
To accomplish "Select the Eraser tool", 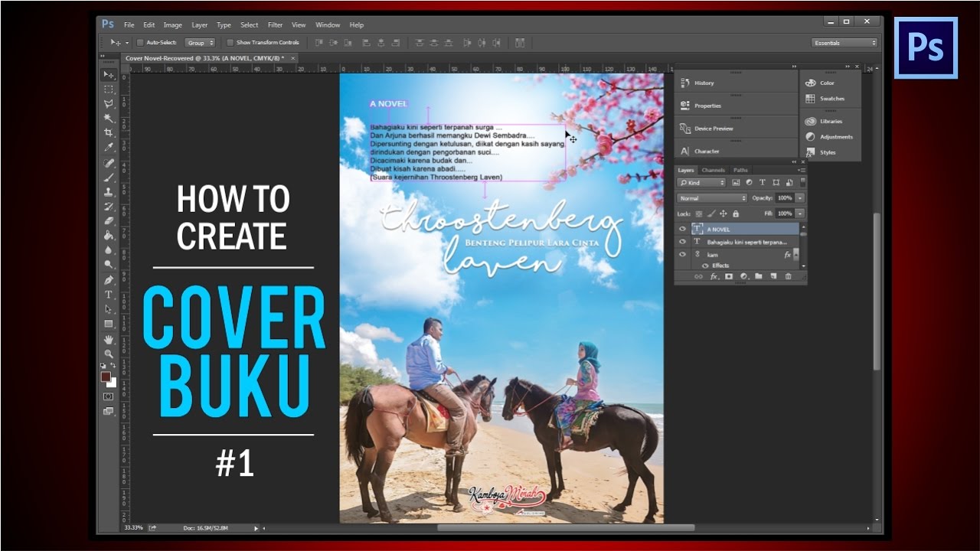I will [x=109, y=221].
